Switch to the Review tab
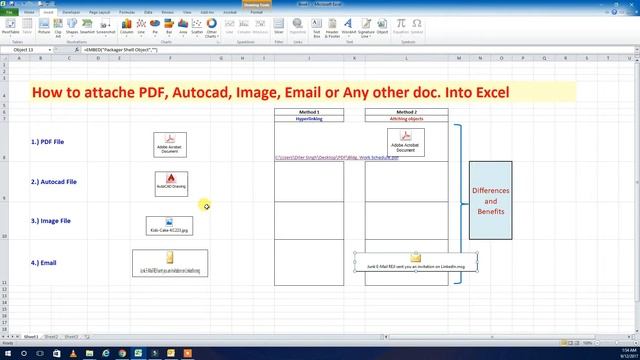This screenshot has width=640, height=360. (167, 12)
